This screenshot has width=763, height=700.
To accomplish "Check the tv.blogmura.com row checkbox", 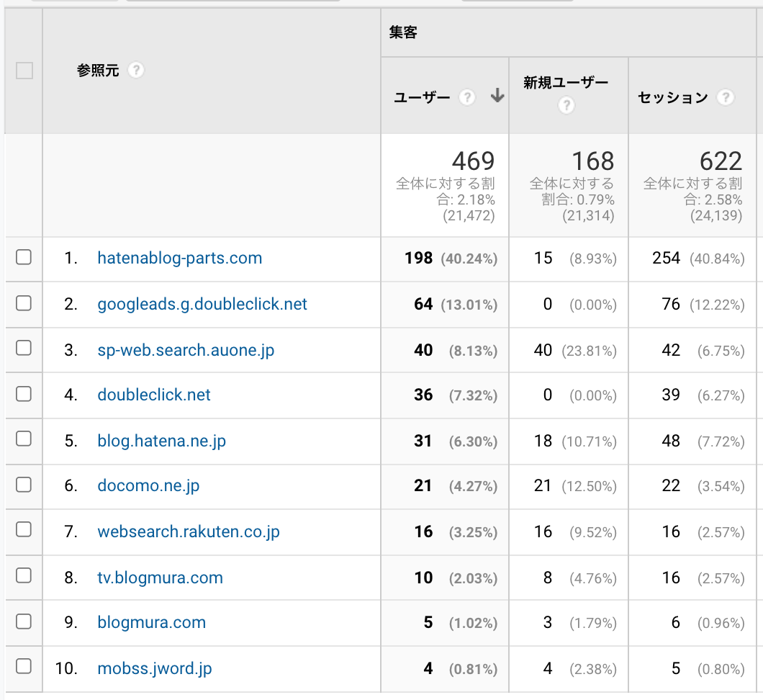I will coord(23,576).
